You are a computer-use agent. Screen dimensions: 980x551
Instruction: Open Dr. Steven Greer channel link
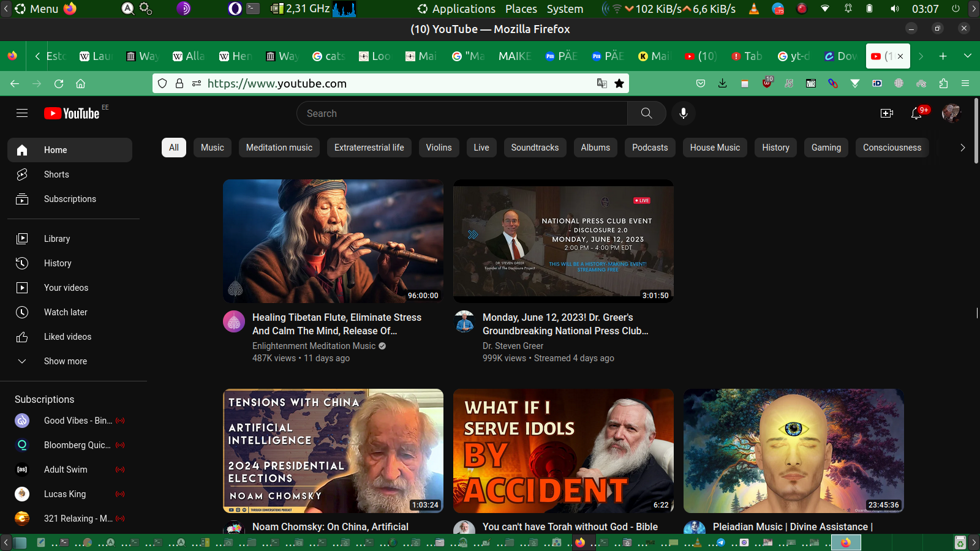tap(513, 346)
